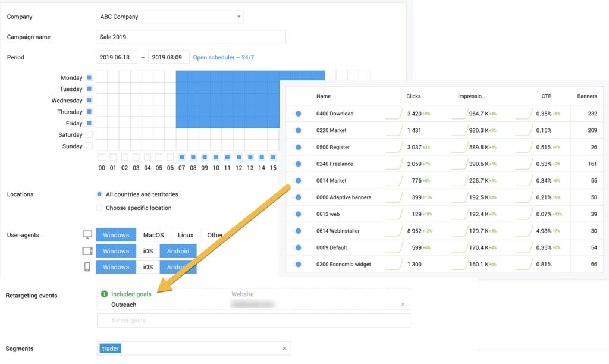Click the desktop device icon
Screen dimensions: 609x364
(x=87, y=235)
